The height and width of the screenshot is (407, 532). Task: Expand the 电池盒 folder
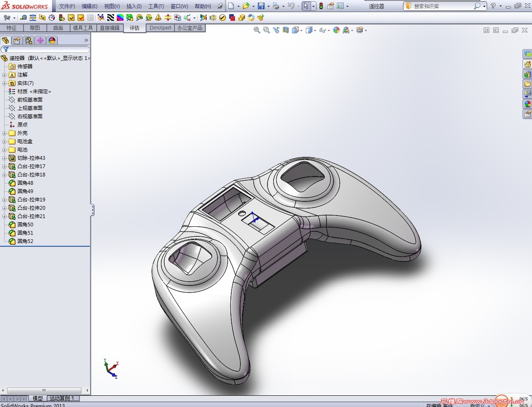pos(4,141)
